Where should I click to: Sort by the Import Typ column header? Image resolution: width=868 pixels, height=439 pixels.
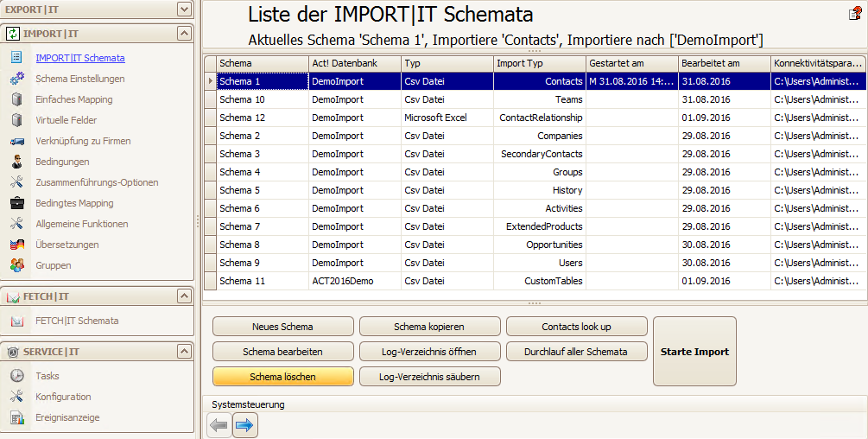(x=540, y=63)
